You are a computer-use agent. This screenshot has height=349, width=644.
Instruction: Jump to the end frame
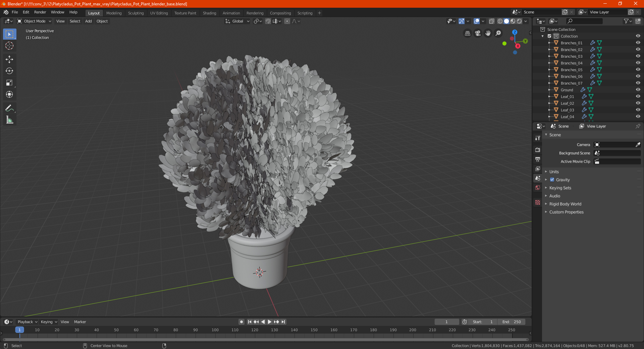coord(283,322)
